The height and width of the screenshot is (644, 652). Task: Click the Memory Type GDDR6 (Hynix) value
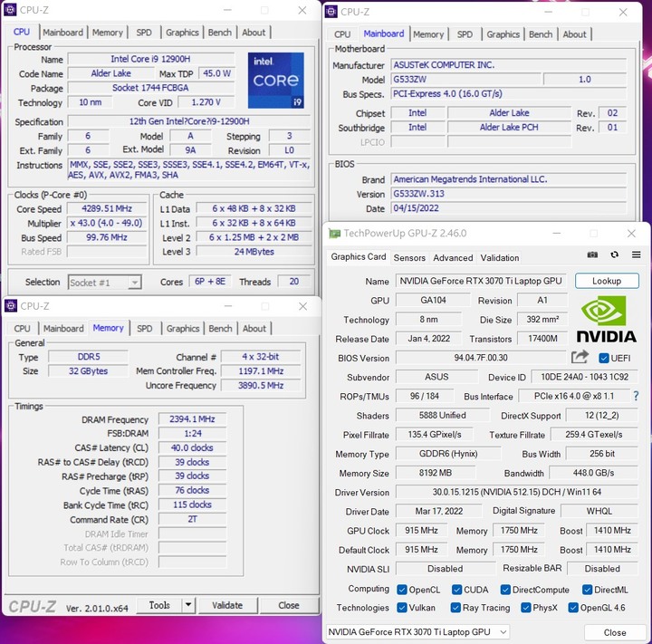[x=448, y=454]
